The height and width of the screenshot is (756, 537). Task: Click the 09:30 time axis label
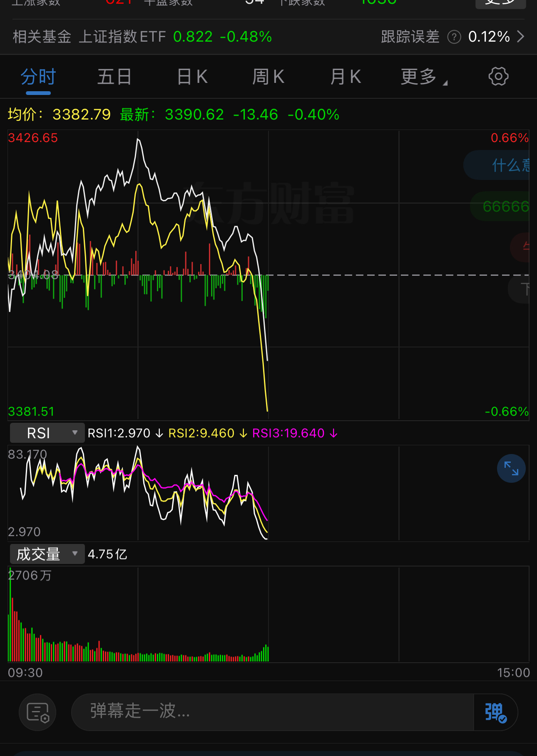[x=25, y=673]
